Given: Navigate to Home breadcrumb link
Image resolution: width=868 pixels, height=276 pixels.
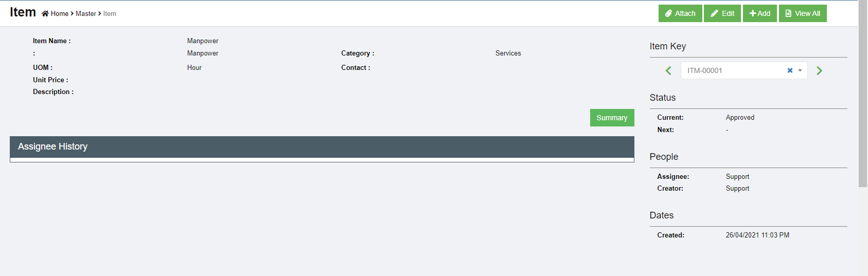Looking at the screenshot, I should tap(60, 14).
